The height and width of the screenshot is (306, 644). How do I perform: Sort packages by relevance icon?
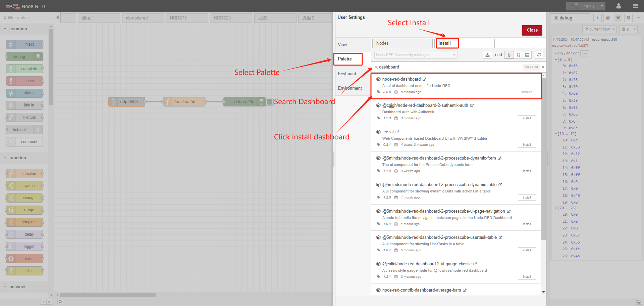tap(509, 55)
